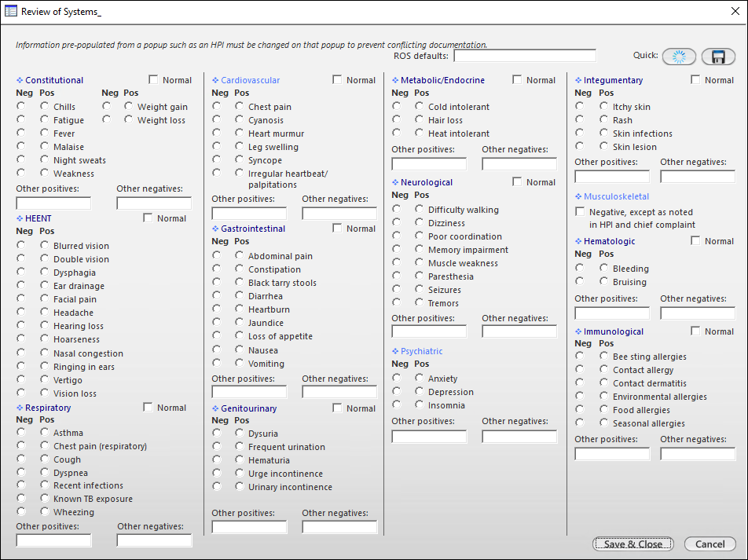Select Pos radio for Rash

[x=604, y=119]
